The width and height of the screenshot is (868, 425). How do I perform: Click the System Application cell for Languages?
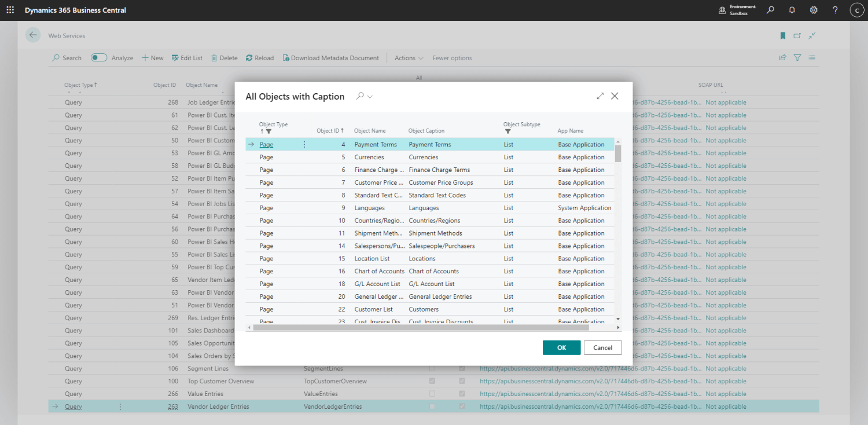pos(584,208)
